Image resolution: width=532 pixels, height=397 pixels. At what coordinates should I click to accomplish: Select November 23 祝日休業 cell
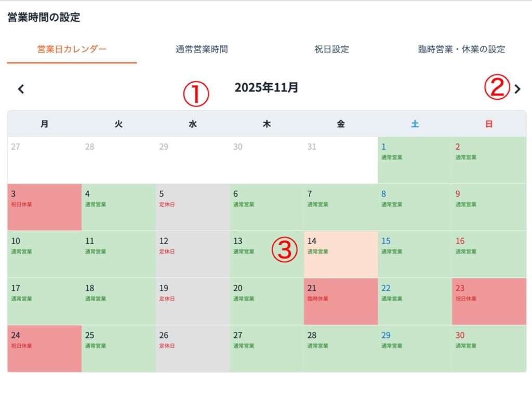pyautogui.click(x=489, y=301)
